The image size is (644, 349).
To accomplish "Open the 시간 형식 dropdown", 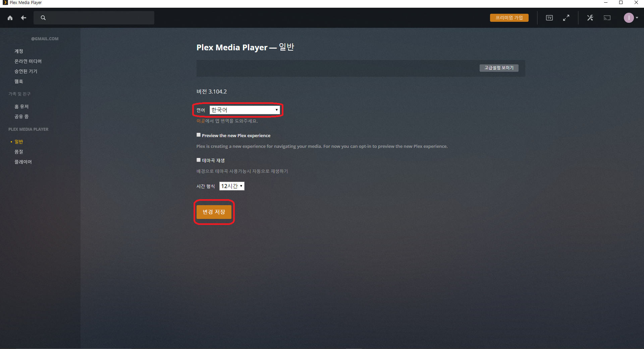I will tap(232, 186).
